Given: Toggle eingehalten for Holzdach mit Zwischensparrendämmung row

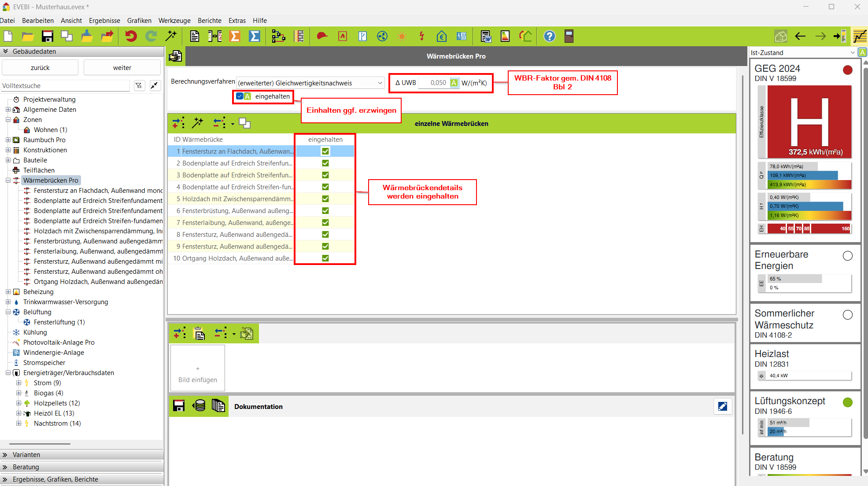Looking at the screenshot, I should 325,199.
